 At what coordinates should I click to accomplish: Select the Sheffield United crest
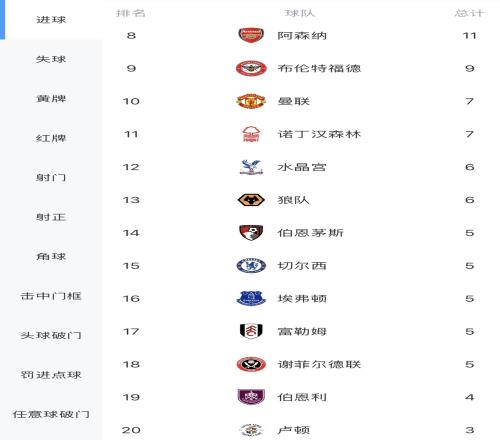[251, 364]
